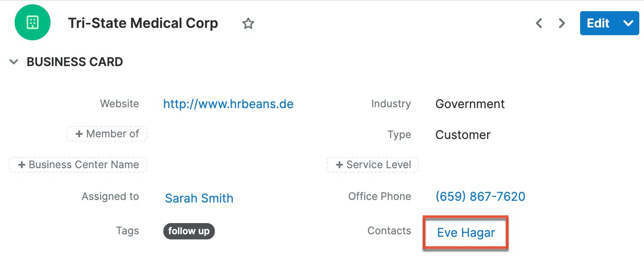Collapse the Business Card panel
The width and height of the screenshot is (644, 260).
click(14, 62)
